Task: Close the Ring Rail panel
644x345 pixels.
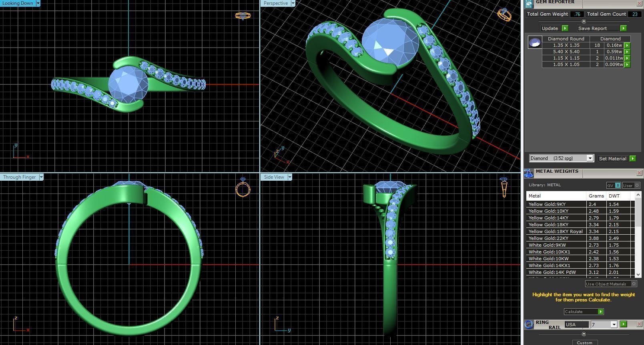Action: (x=639, y=324)
